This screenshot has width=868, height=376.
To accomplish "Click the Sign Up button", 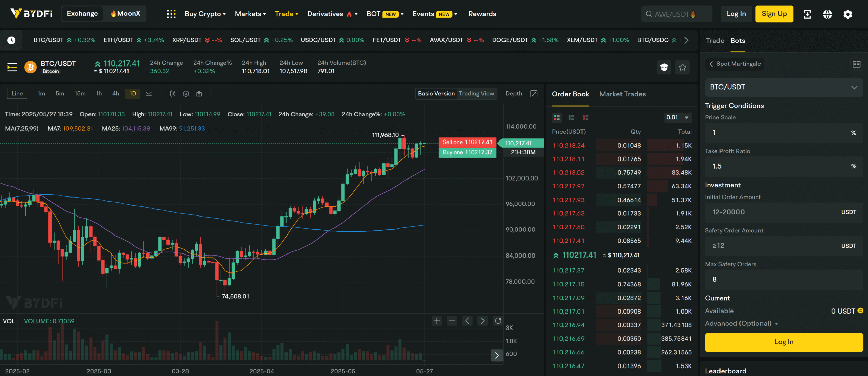I will pyautogui.click(x=774, y=14).
